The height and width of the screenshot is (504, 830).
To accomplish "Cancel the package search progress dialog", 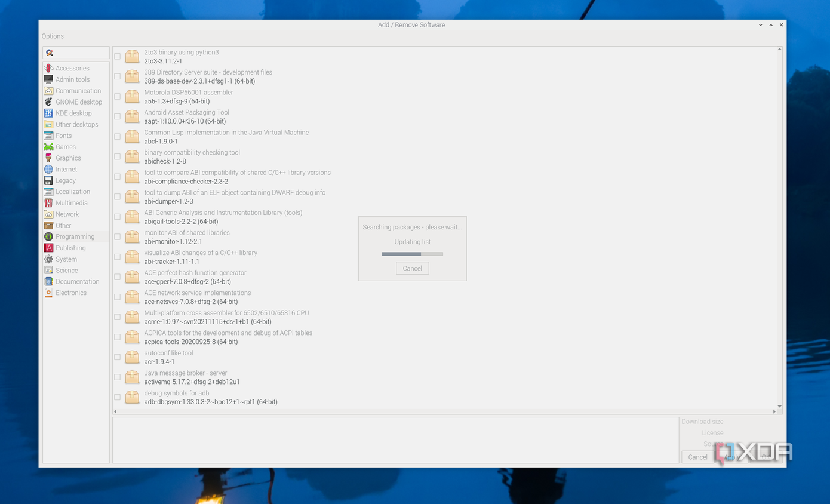I will tap(412, 268).
